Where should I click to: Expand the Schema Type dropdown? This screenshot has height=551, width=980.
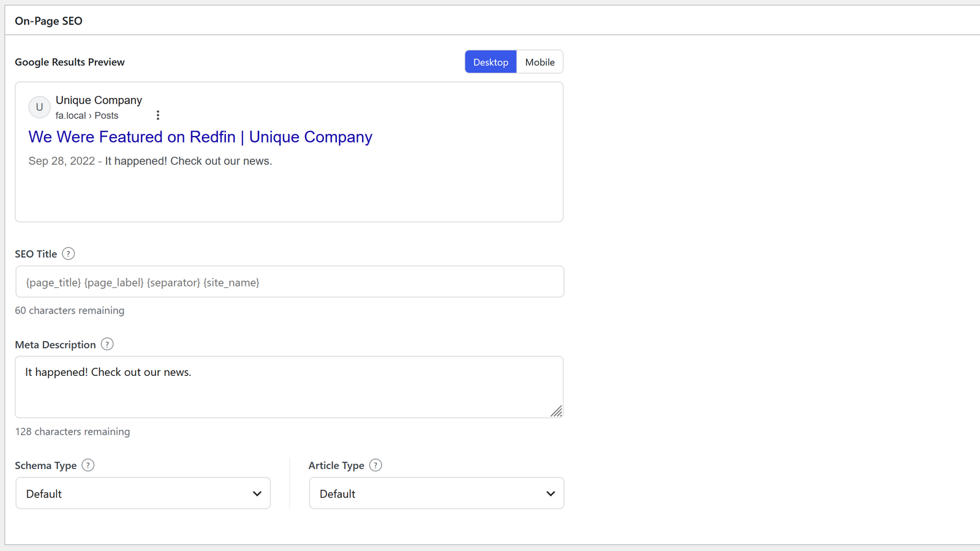pyautogui.click(x=143, y=493)
